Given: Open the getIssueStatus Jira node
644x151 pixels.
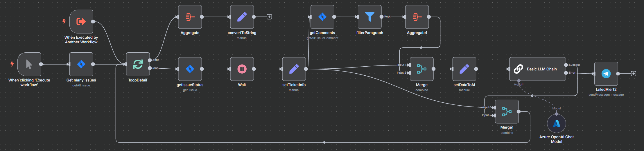Looking at the screenshot, I should pyautogui.click(x=190, y=69).
